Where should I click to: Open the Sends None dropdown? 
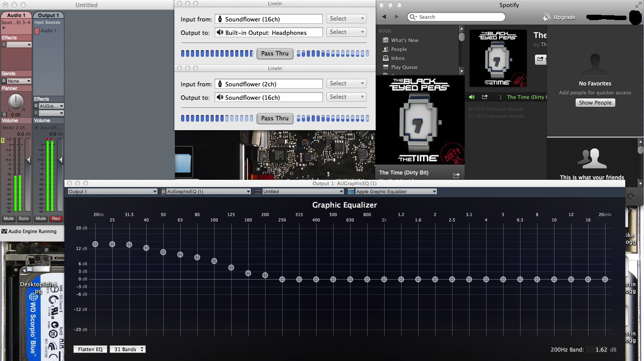pyautogui.click(x=19, y=81)
